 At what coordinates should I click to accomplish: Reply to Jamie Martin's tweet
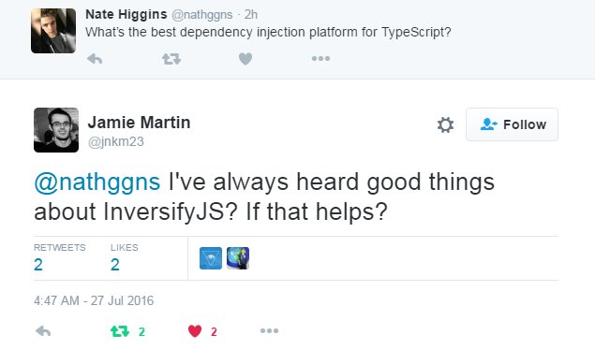tap(43, 331)
